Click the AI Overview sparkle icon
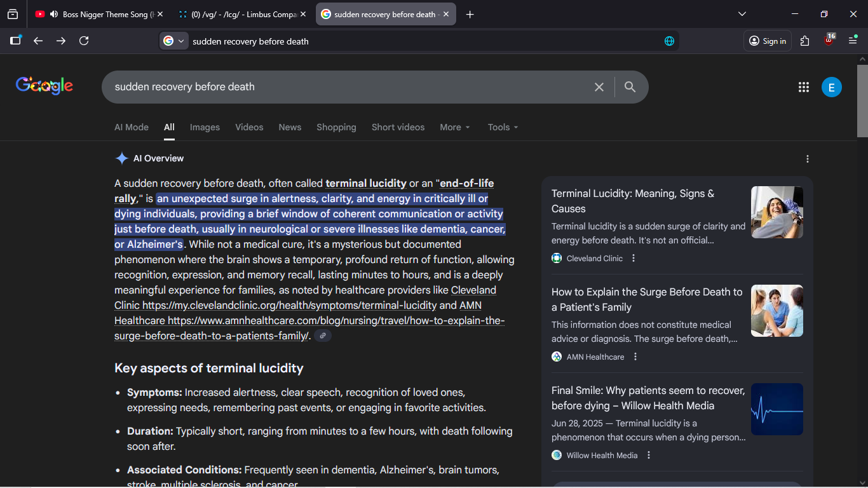 click(x=121, y=158)
